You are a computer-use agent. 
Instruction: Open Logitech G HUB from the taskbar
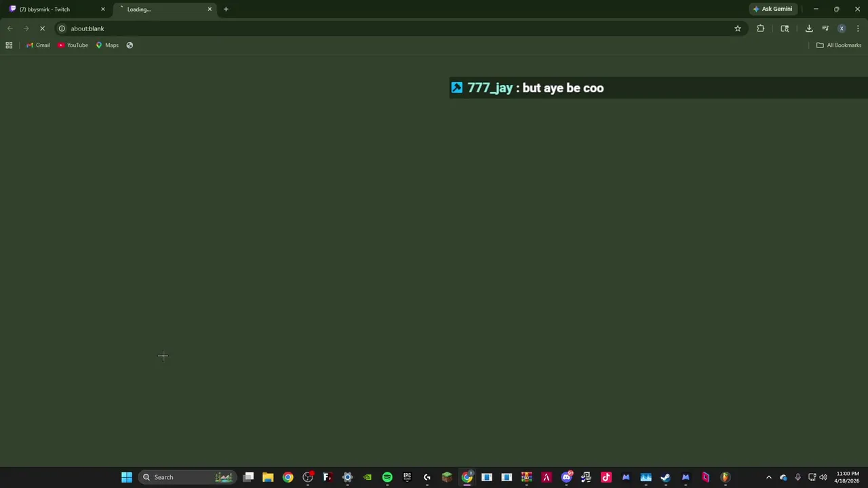point(427,477)
